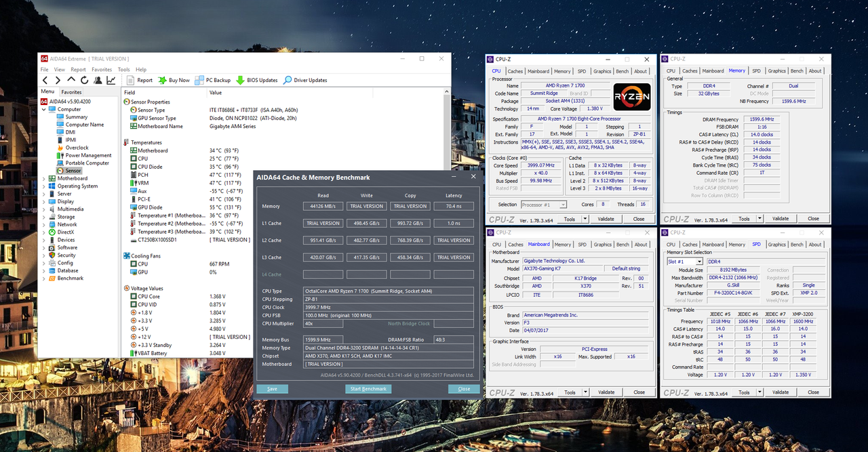Open AIDA64 File menu
This screenshot has width=868, height=452.
point(44,69)
